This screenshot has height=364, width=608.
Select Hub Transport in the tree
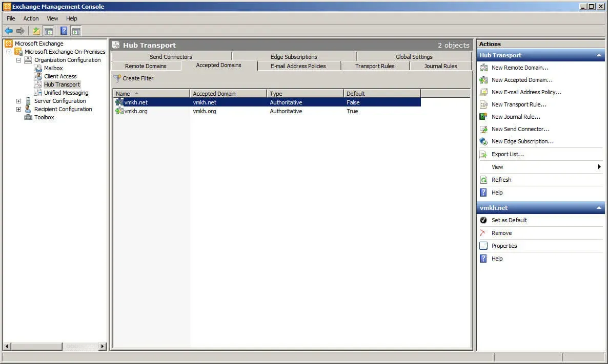click(x=62, y=84)
